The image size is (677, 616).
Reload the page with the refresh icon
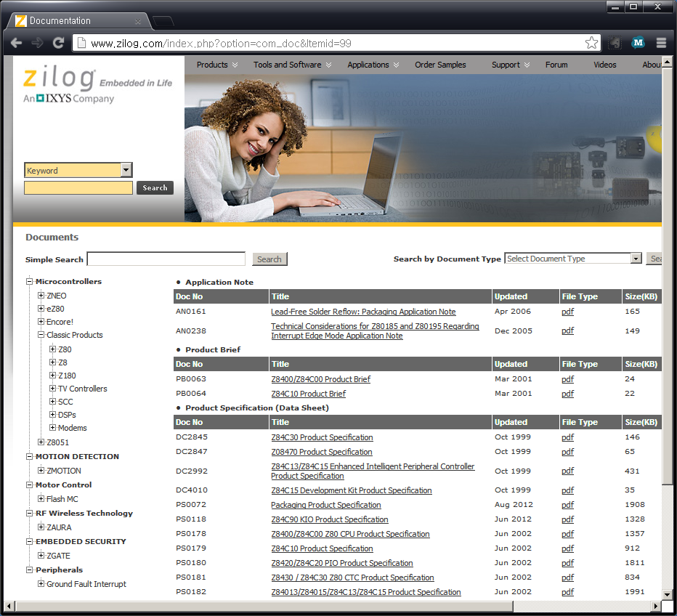pos(58,43)
